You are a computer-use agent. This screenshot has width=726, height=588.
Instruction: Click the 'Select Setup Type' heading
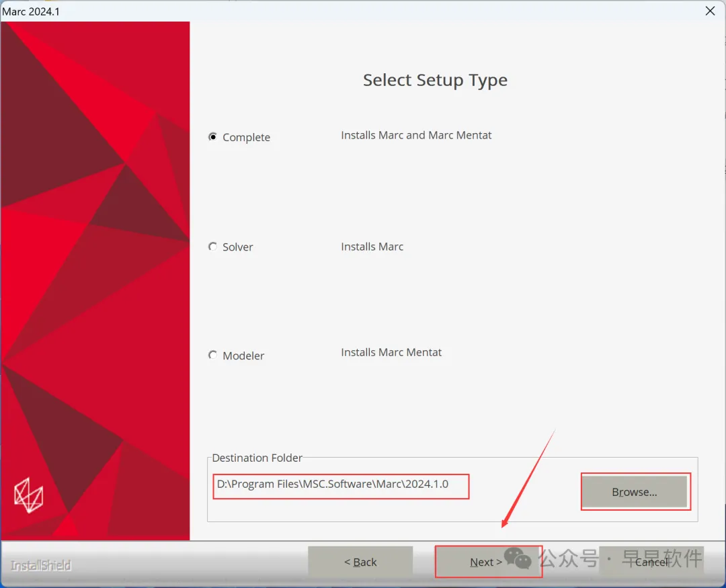pos(435,80)
